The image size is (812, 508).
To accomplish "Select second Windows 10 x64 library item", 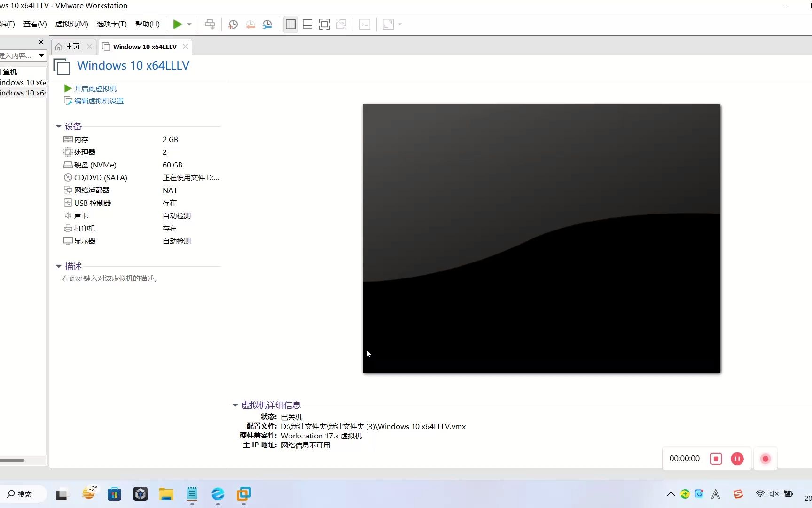I will pos(23,93).
